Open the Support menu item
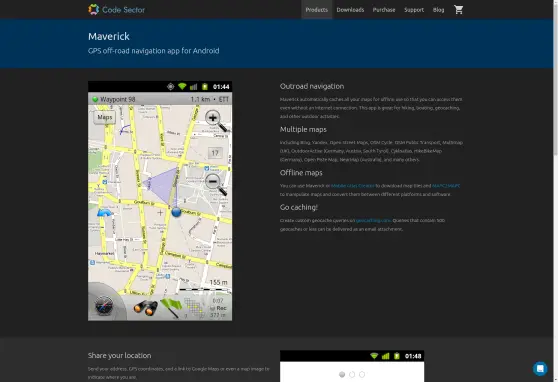 click(414, 10)
